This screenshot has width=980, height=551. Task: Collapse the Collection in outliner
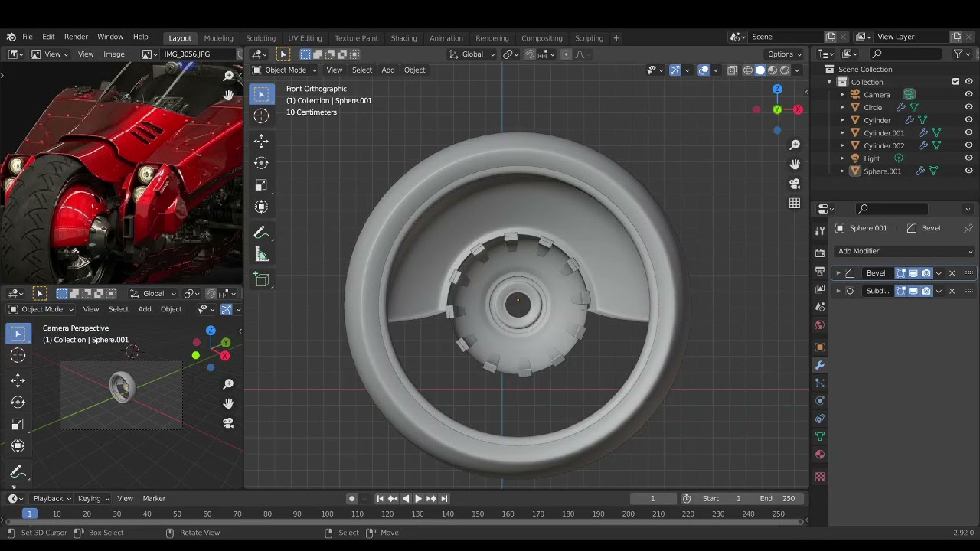point(829,82)
